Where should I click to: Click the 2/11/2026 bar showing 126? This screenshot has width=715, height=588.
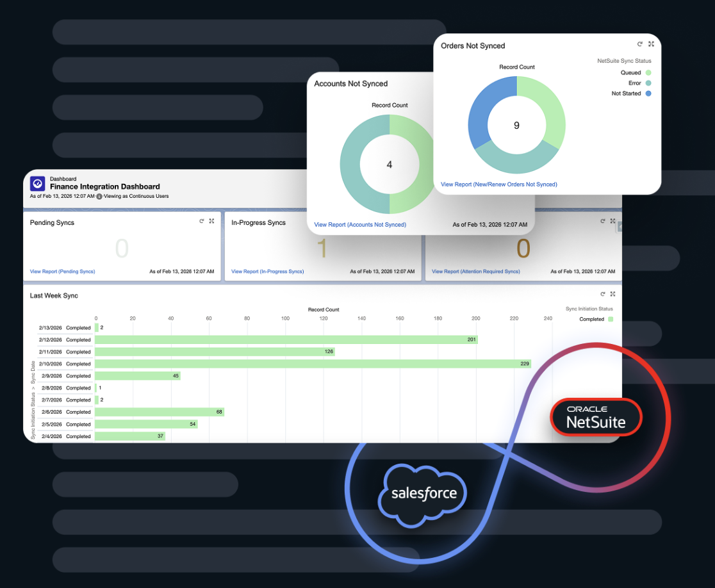215,352
